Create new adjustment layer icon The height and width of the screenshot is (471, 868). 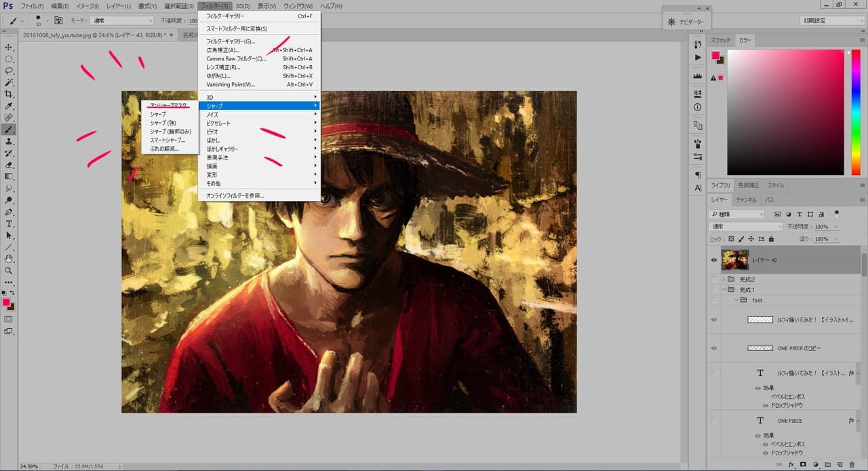point(815,465)
